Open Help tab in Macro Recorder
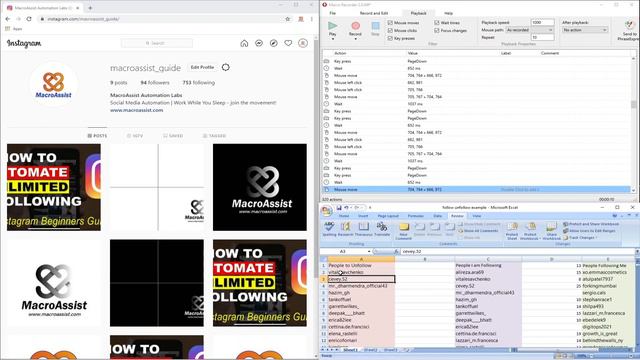 coord(448,13)
